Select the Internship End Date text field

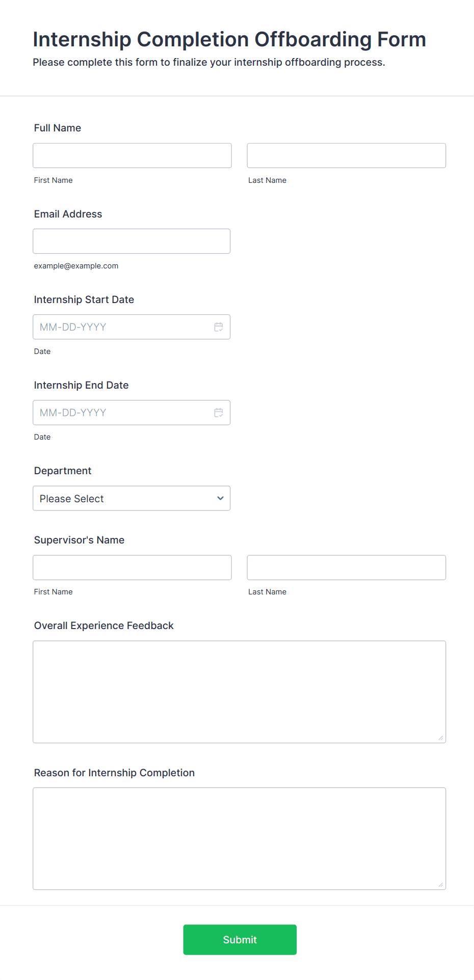pyautogui.click(x=122, y=413)
